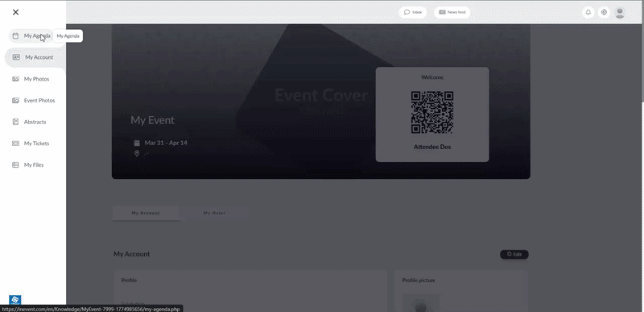Close the side menu with the X

(15, 12)
